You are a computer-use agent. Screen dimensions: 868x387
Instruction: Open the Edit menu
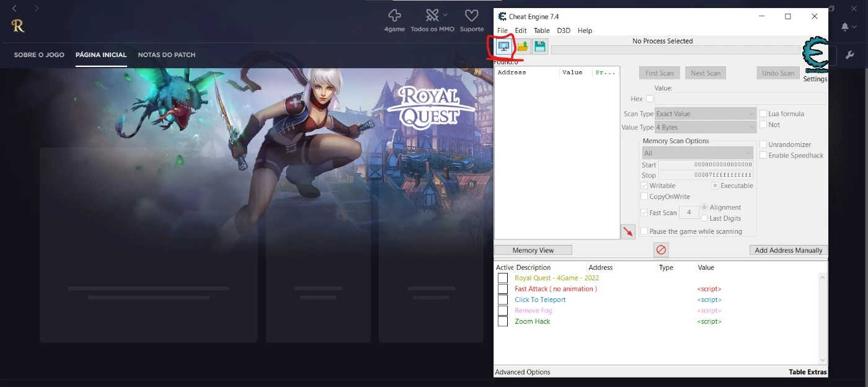[521, 30]
